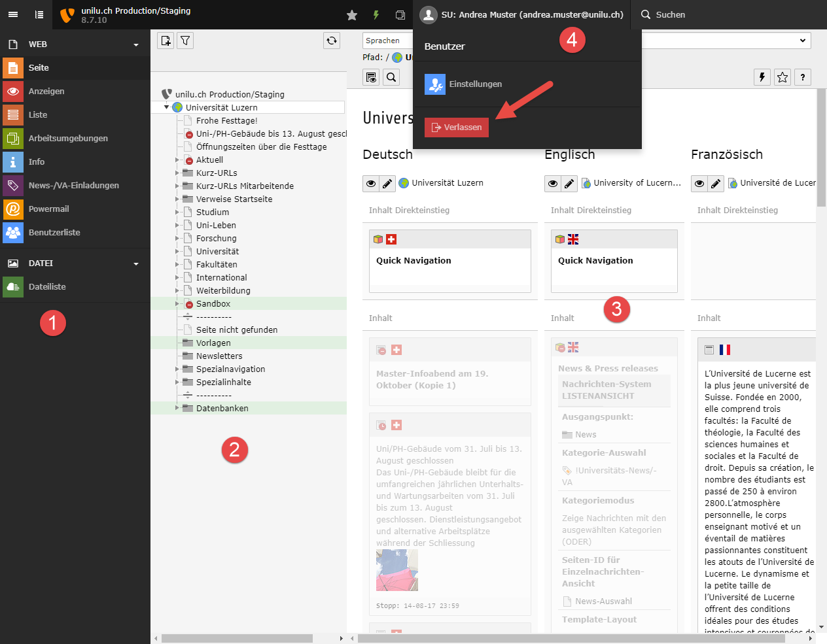The image size is (827, 644).
Task: Select the Newsletters folder in the tree
Action: point(219,356)
